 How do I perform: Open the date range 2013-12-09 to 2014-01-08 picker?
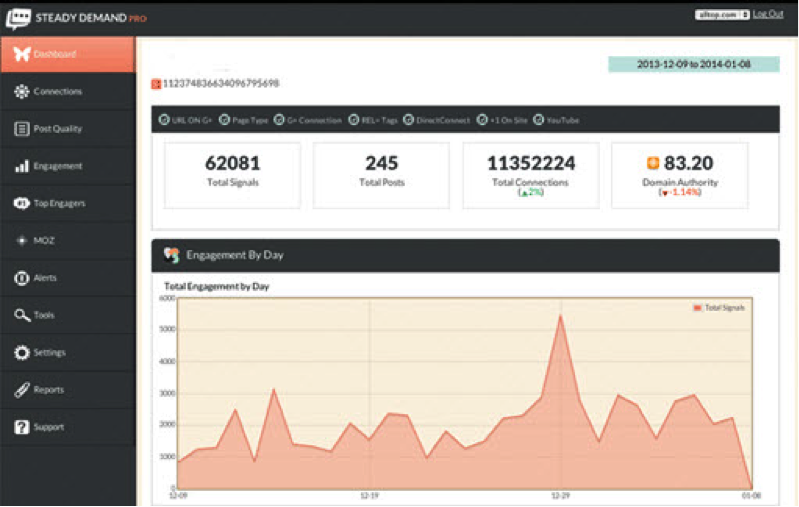694,64
